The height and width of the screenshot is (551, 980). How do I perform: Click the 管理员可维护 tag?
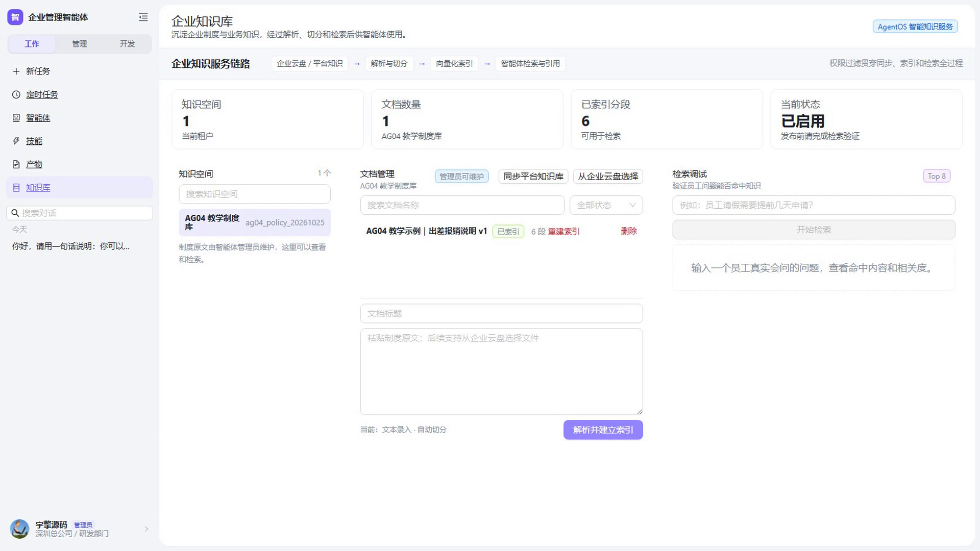coord(461,177)
